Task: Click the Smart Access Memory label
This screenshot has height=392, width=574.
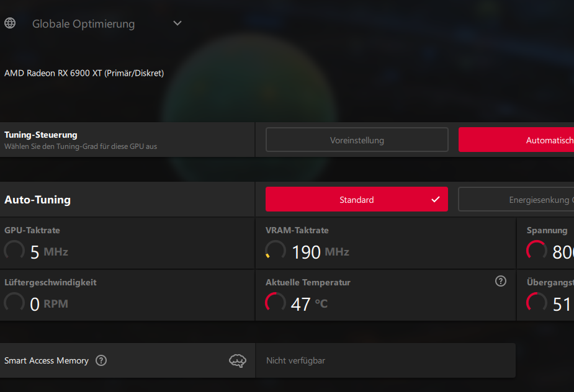Action: [x=47, y=360]
